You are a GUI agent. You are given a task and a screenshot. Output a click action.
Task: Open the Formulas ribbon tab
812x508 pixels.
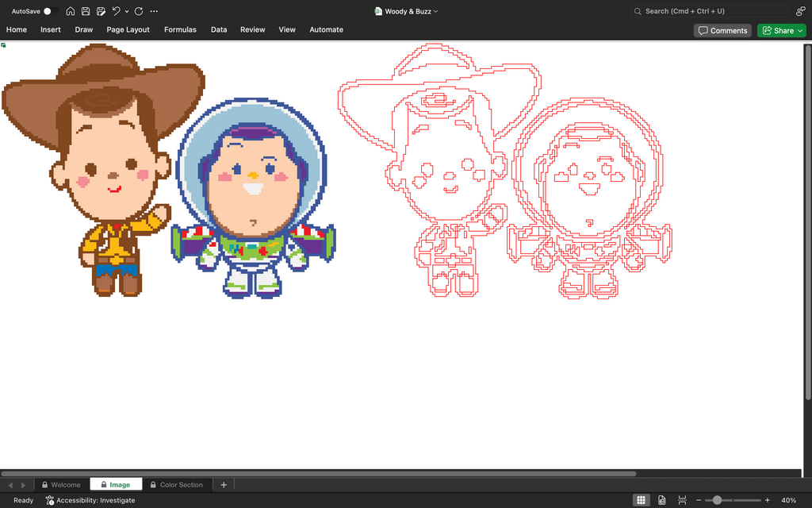click(x=180, y=29)
